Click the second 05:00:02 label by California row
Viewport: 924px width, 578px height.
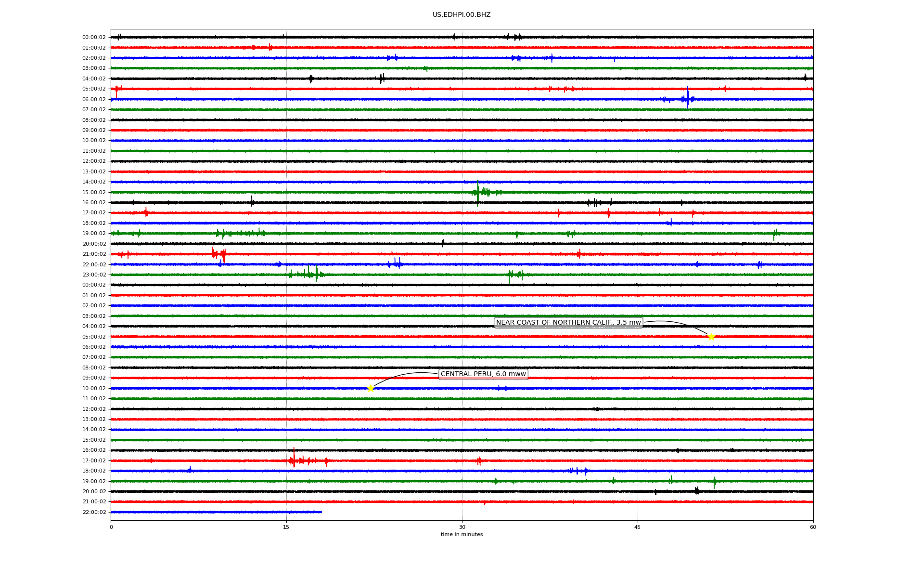pos(94,337)
